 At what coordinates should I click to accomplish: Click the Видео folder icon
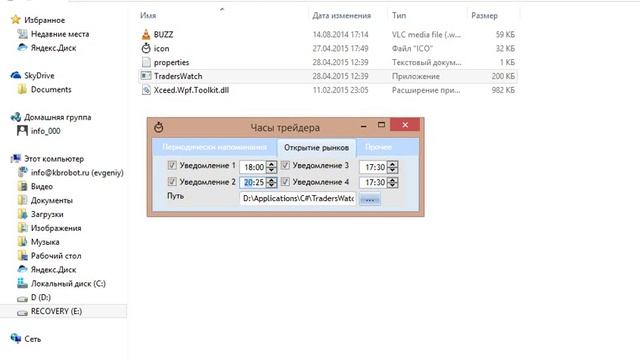coord(22,186)
